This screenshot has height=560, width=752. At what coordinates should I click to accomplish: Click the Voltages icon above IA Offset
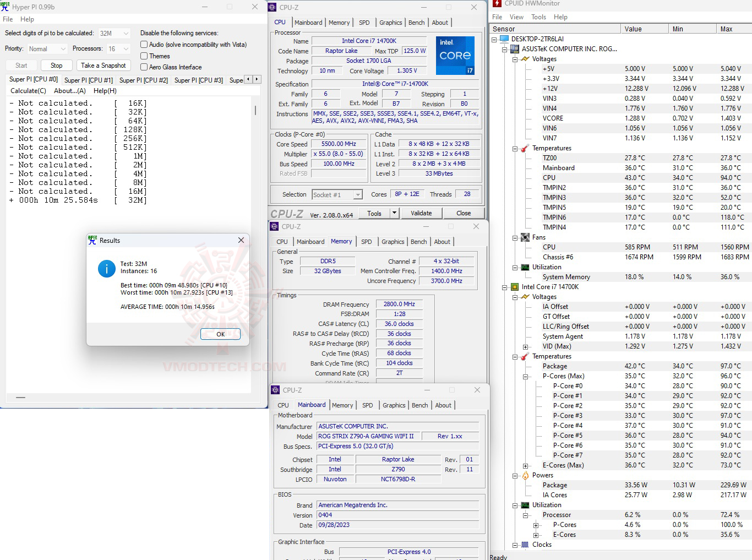(x=525, y=297)
